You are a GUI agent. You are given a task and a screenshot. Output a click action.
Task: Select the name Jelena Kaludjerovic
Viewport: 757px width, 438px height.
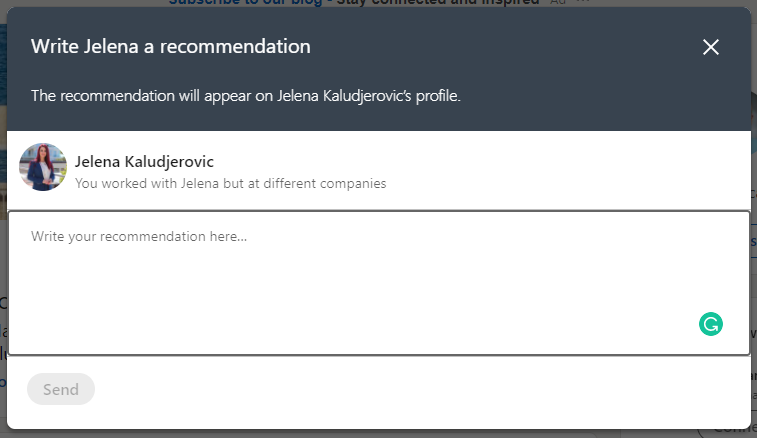[144, 161]
